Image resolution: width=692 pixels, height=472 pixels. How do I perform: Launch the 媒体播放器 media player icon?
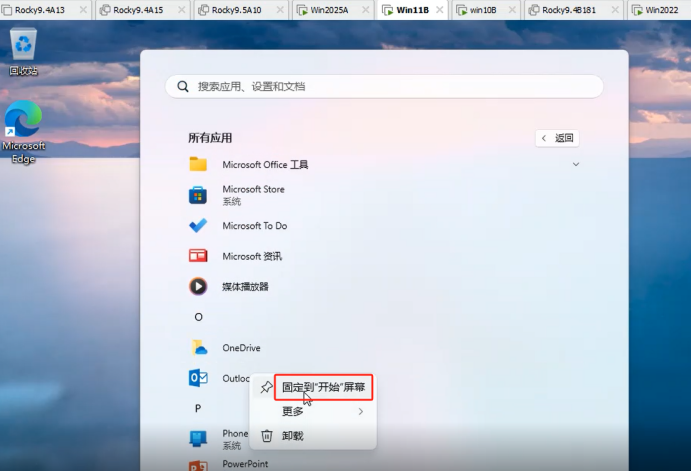click(198, 286)
